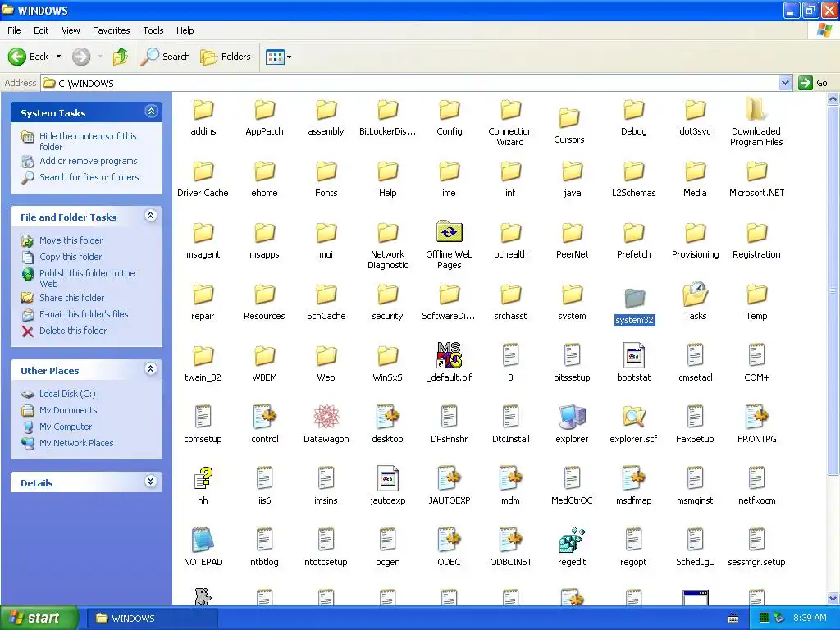
Task: Open the Tools menu
Action: tap(153, 30)
